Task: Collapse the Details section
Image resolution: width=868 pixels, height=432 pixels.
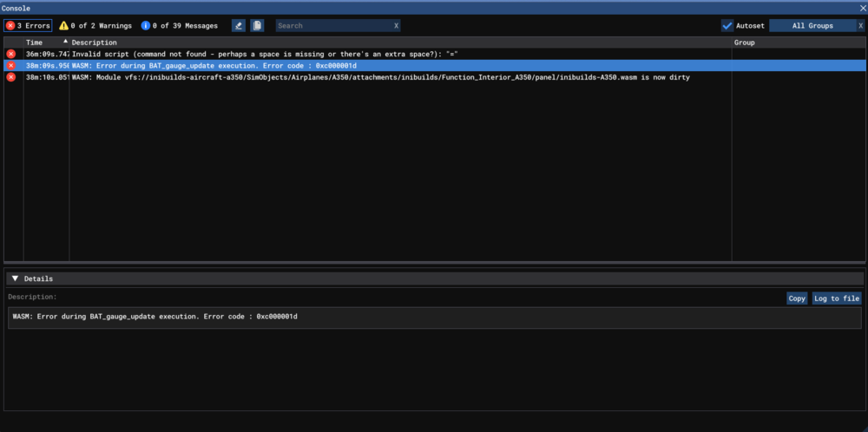Action: (16, 278)
